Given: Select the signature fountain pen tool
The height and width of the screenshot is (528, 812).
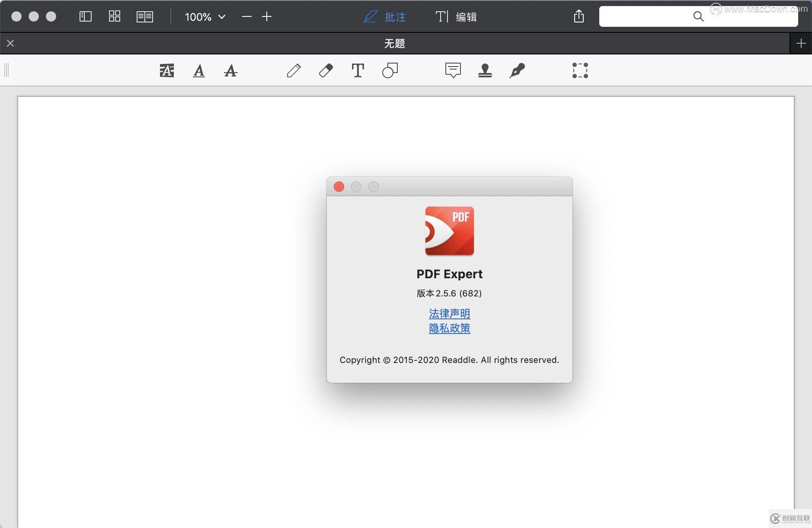Looking at the screenshot, I should (517, 70).
